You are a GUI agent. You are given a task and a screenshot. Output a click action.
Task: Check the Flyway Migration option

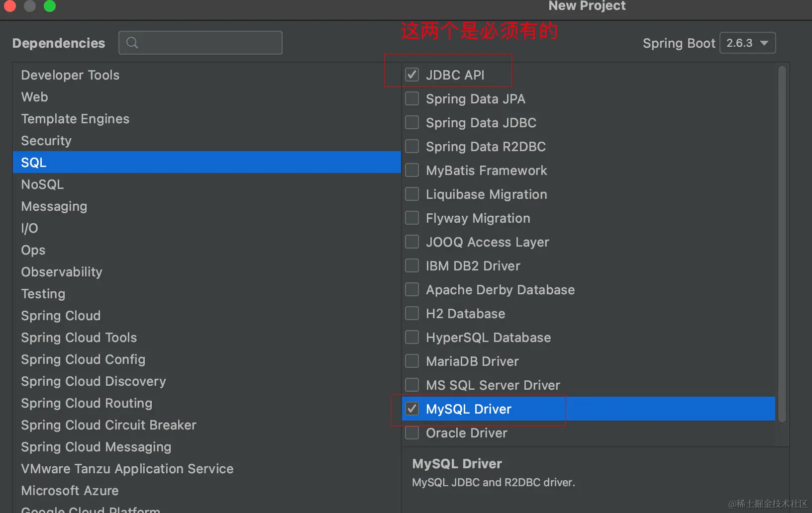coord(412,218)
